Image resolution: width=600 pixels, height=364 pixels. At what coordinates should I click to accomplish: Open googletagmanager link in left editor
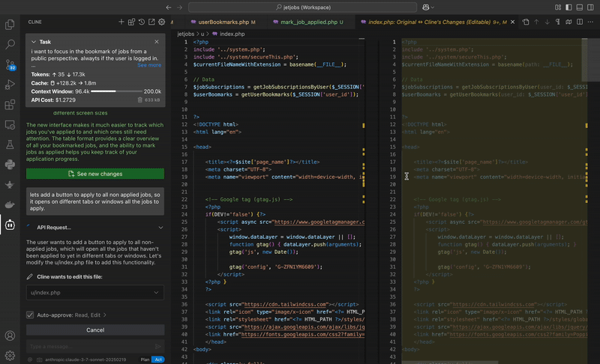[319, 222]
